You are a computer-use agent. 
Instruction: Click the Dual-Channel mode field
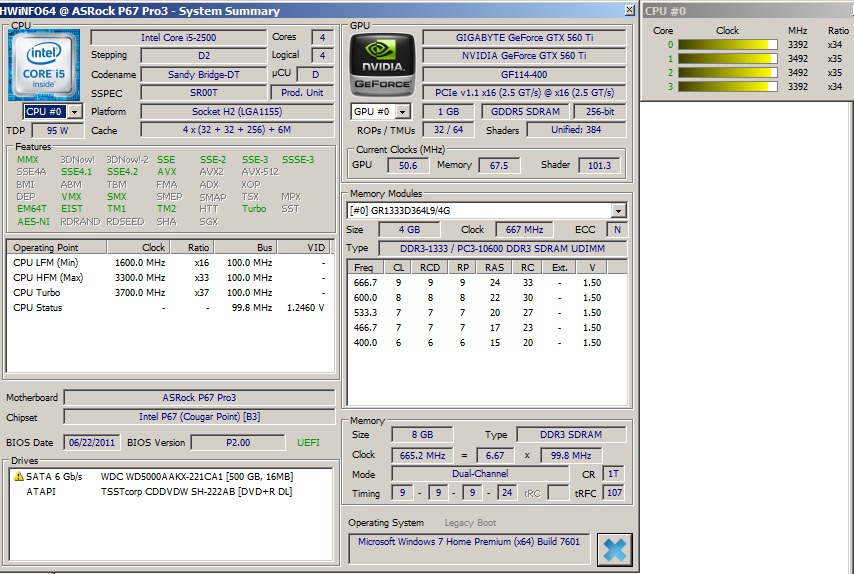click(480, 474)
